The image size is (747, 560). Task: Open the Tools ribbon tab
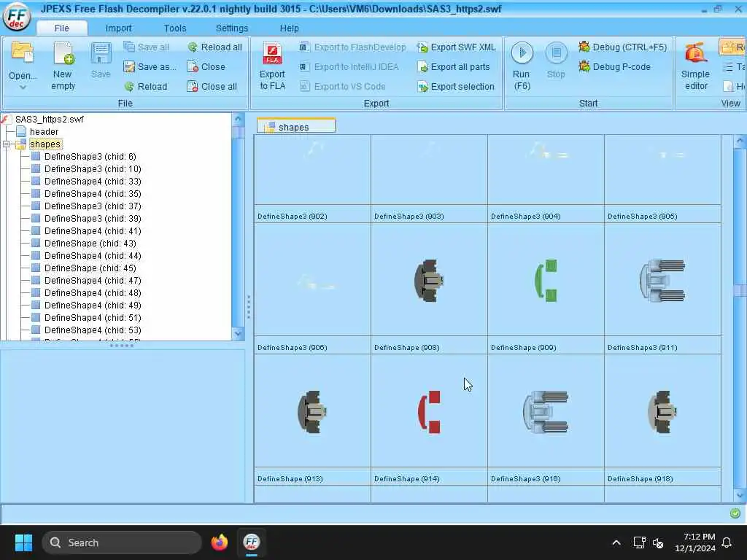coord(175,28)
